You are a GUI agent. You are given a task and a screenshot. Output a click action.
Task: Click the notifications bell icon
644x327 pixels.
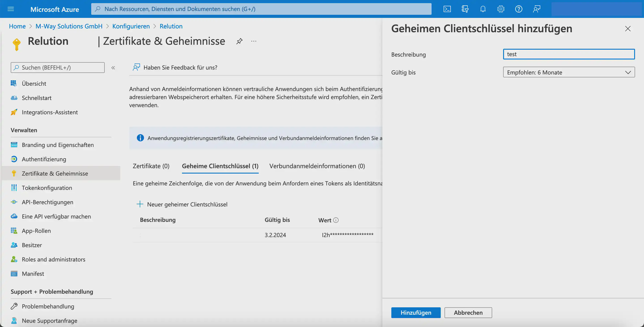point(483,9)
